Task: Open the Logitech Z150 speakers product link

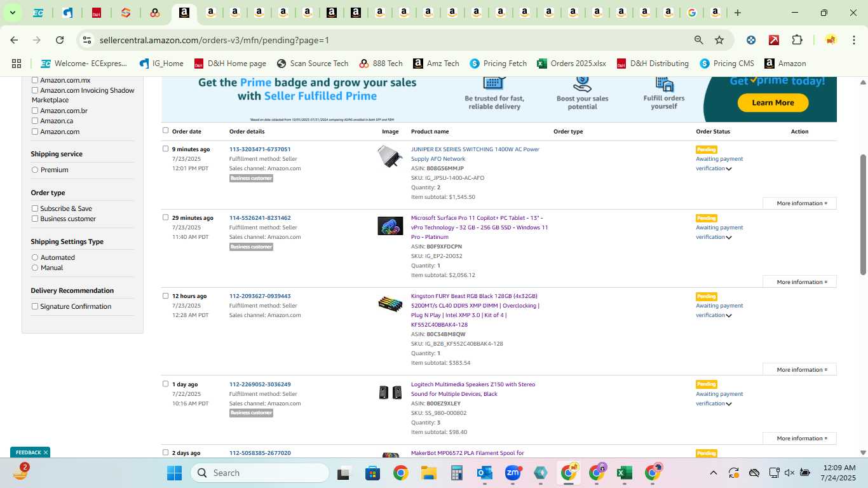Action: point(473,389)
